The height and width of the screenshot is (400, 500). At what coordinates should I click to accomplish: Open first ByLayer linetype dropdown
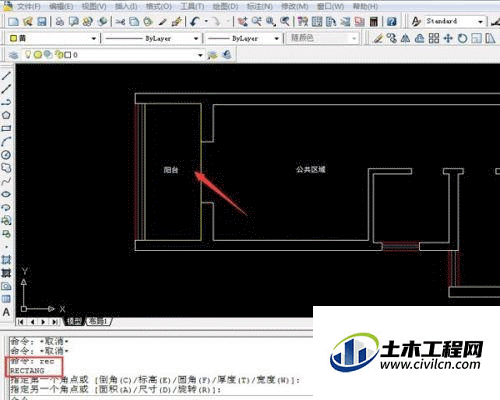[x=196, y=39]
